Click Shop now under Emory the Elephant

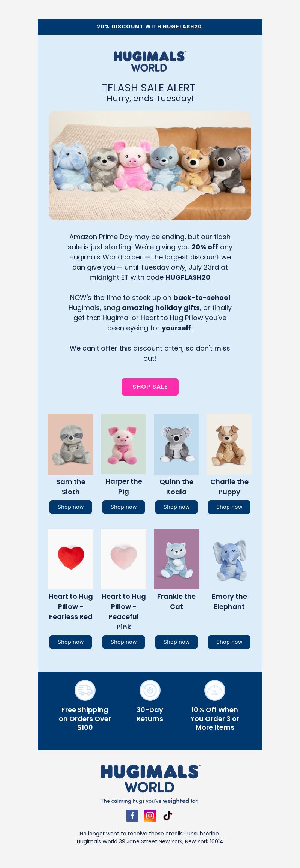tap(229, 642)
